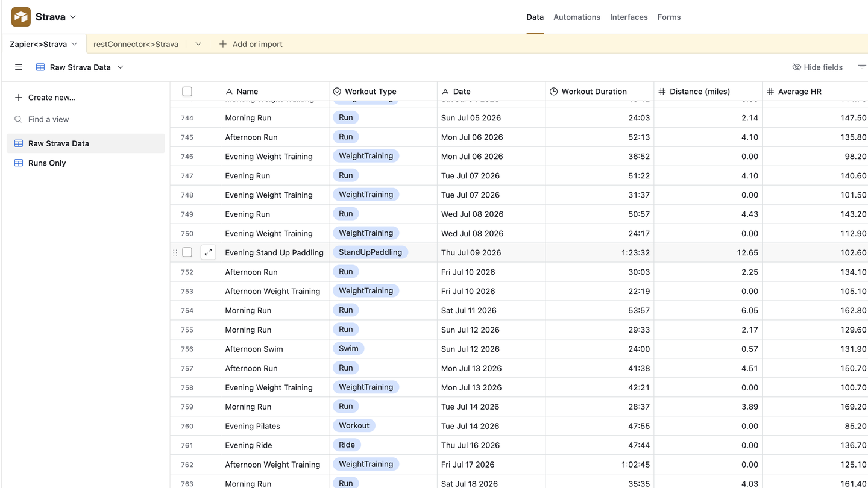Open the all-tables list chevron

(198, 44)
